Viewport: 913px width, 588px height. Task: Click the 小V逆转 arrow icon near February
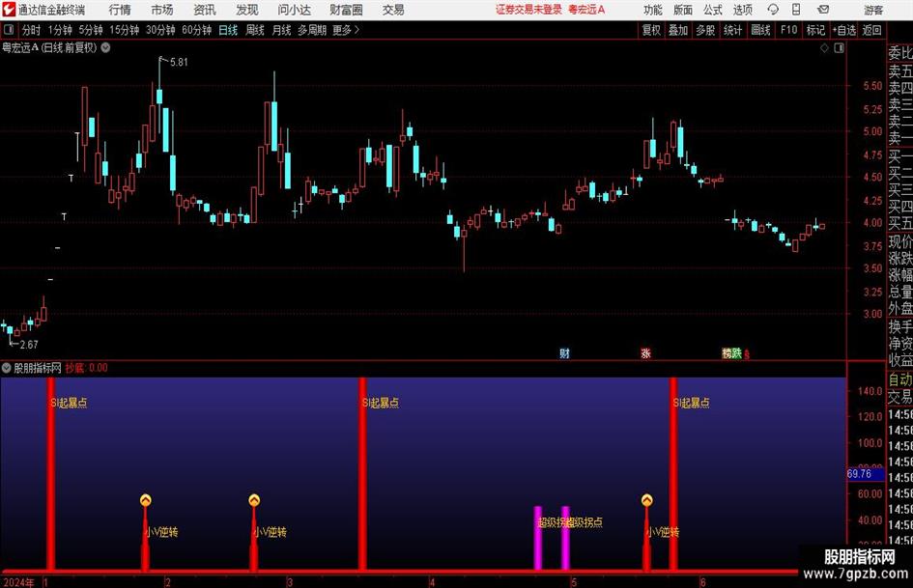tap(146, 500)
